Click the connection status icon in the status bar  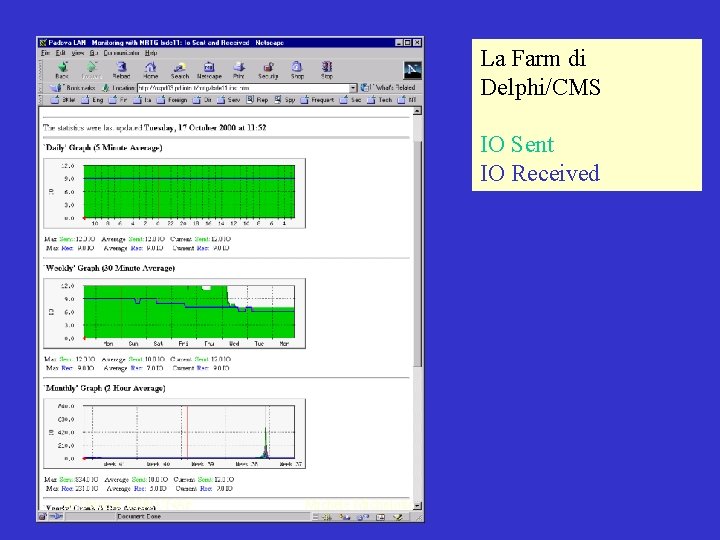(56, 517)
